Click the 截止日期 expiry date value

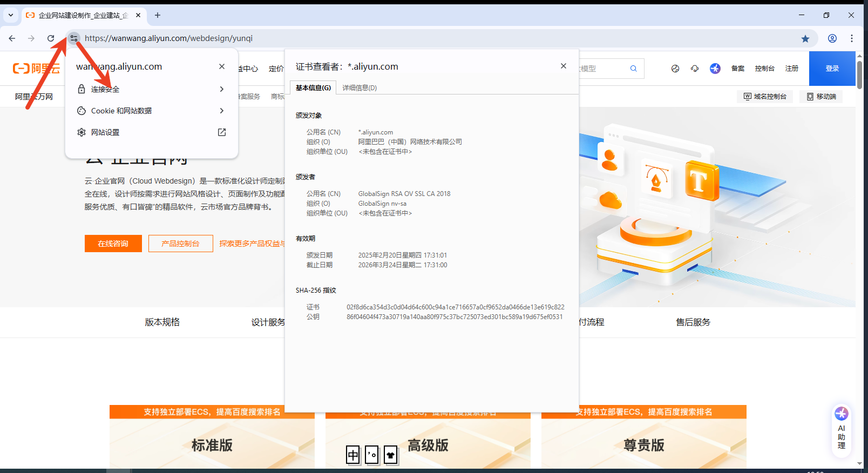coord(403,265)
